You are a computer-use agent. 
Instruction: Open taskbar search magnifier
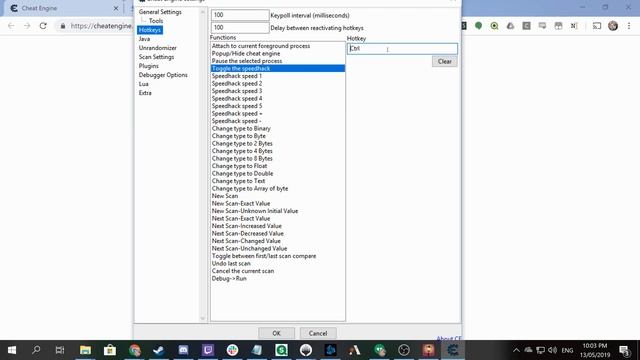point(36,350)
